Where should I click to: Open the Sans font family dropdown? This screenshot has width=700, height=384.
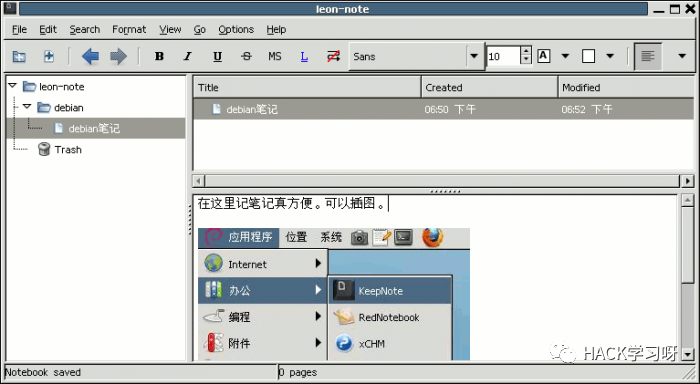416,56
